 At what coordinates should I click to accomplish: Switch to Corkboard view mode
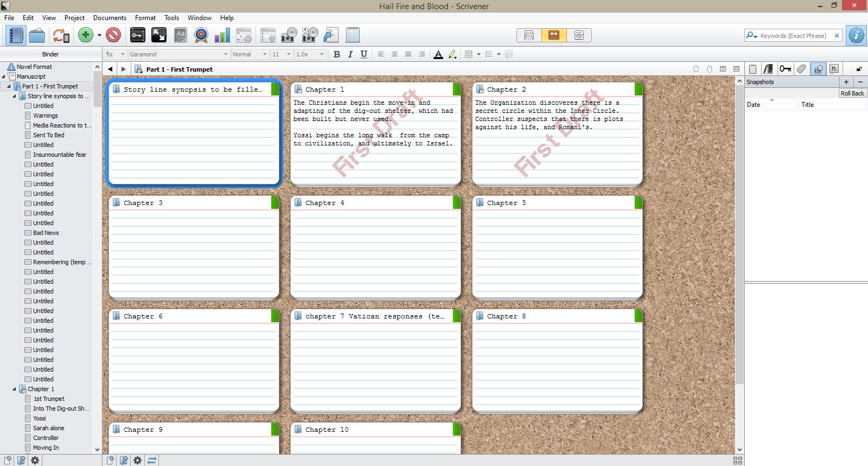click(x=554, y=35)
